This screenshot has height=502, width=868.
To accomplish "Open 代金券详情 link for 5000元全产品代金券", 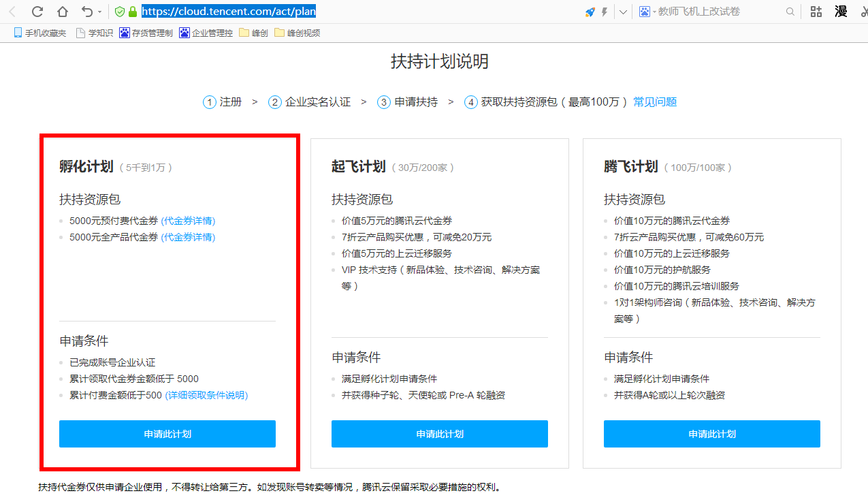I will [188, 237].
